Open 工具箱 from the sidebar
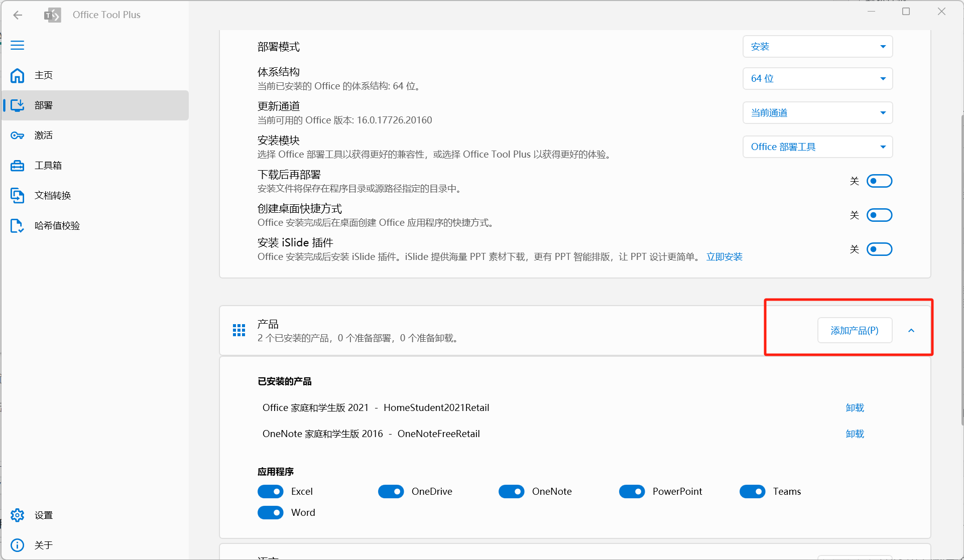The image size is (964, 560). (x=95, y=166)
